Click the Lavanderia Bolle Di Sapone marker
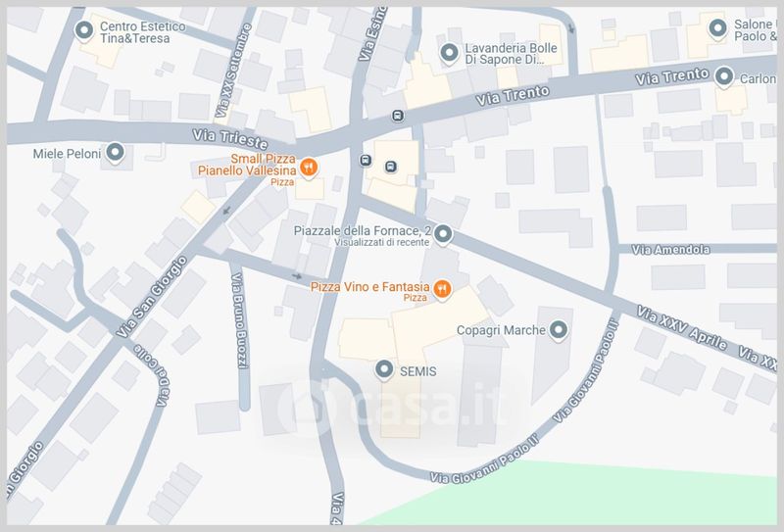This screenshot has width=784, height=532. [x=449, y=52]
